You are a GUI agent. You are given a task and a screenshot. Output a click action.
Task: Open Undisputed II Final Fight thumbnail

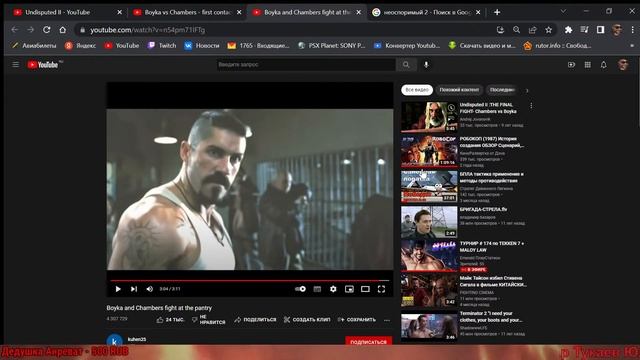click(429, 117)
